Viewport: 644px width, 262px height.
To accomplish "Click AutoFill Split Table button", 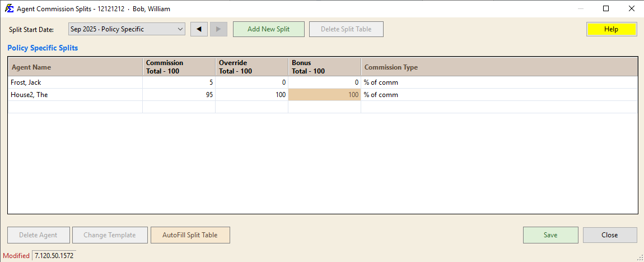I will (x=190, y=235).
